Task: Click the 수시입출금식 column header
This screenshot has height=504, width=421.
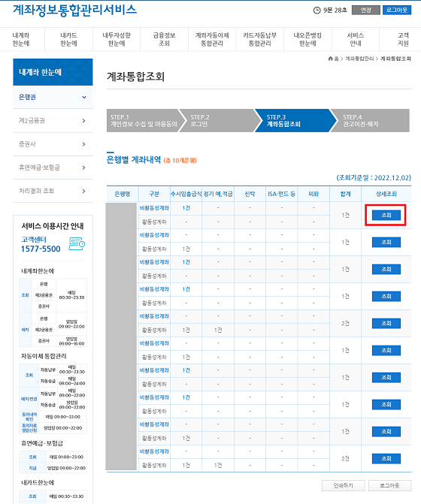Action: click(x=186, y=194)
